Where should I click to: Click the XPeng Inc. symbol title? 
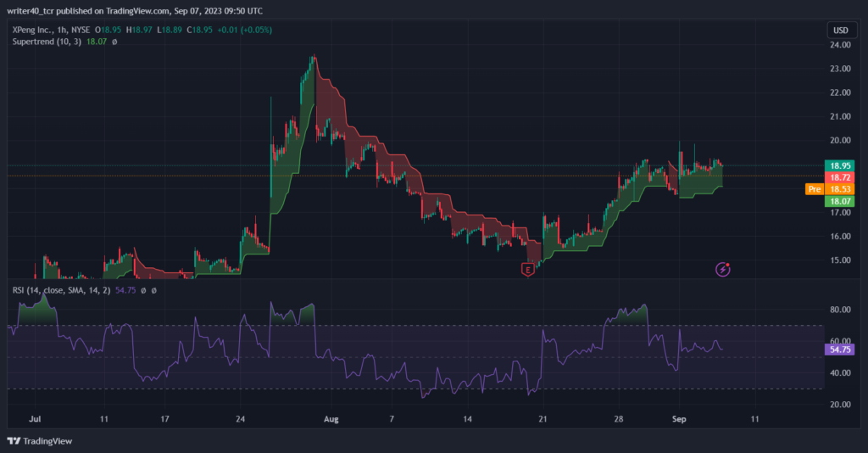(x=33, y=30)
